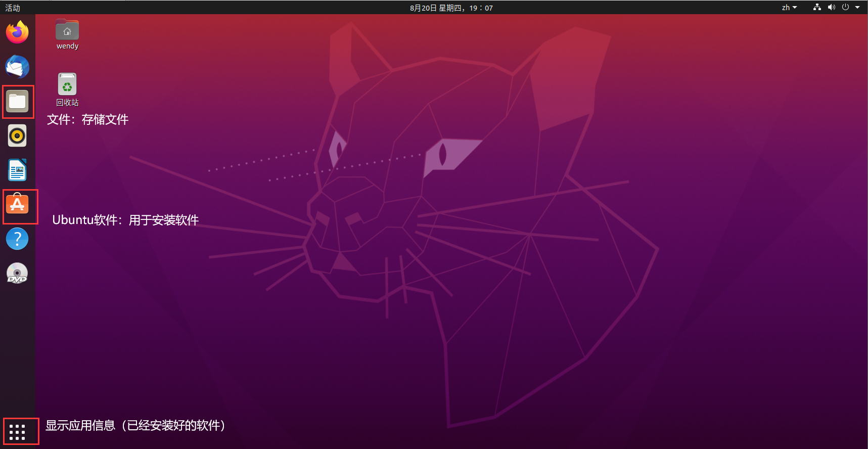Launch Rhythmbox music player
Viewport: 868px width, 449px height.
pos(17,136)
